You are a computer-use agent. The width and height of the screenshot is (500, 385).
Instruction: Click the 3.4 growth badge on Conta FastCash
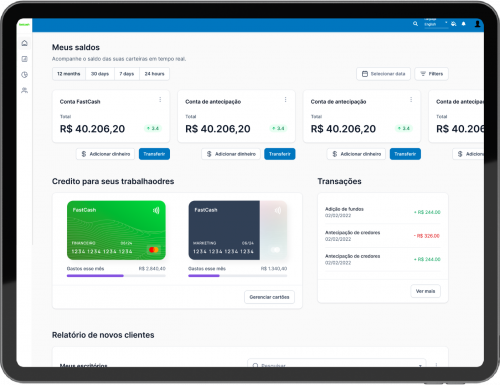tap(153, 128)
